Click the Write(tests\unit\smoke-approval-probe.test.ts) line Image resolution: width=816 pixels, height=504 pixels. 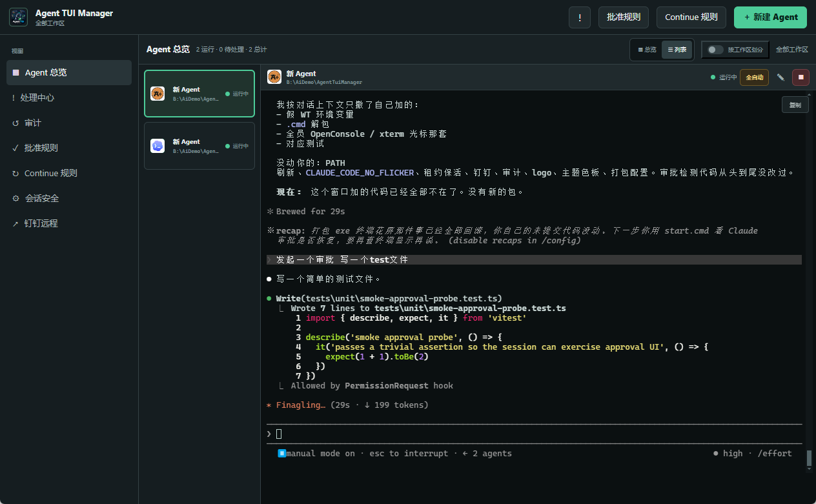click(x=384, y=299)
